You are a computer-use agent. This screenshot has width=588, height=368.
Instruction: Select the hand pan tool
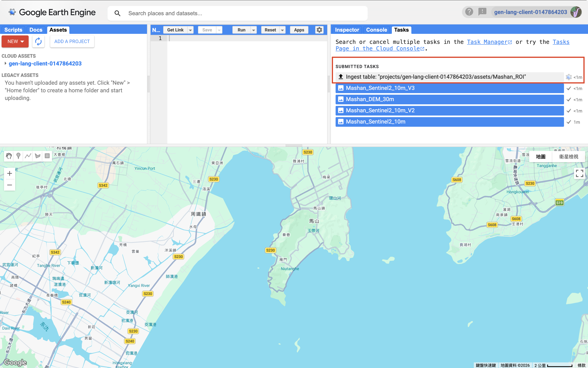pyautogui.click(x=9, y=156)
